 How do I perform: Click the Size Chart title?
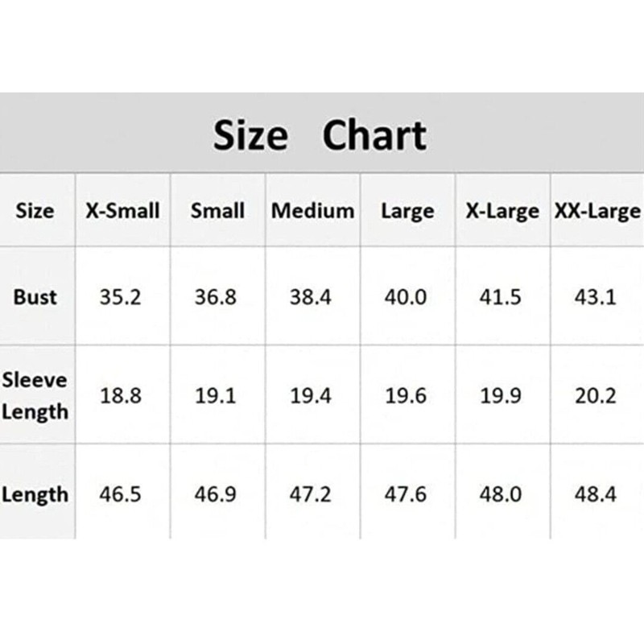tap(320, 135)
